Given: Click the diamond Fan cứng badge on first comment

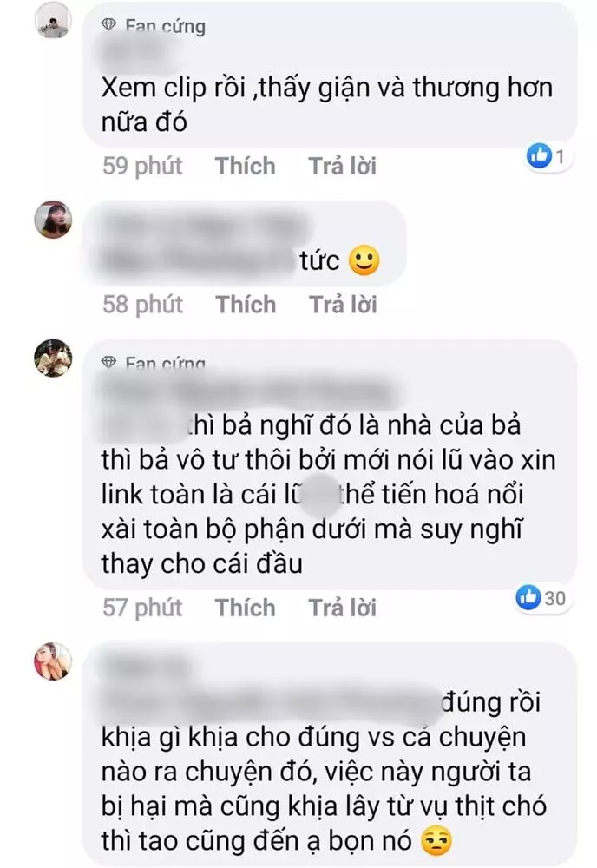Looking at the screenshot, I should (x=154, y=25).
